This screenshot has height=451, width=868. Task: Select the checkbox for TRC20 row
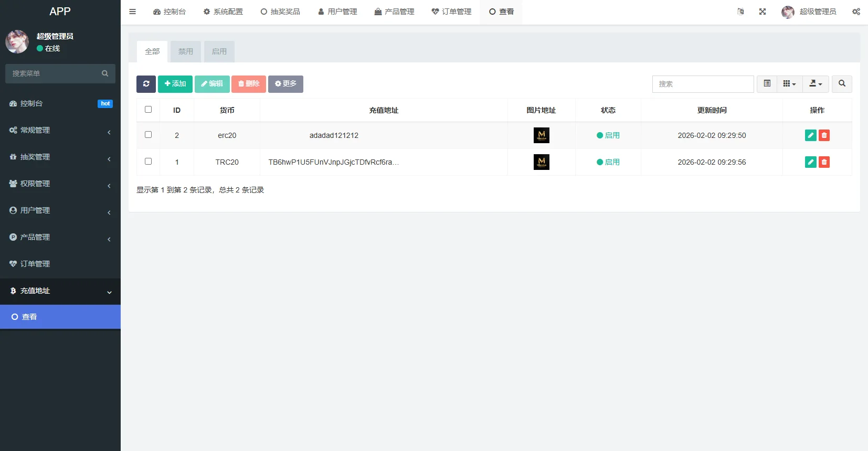click(148, 162)
